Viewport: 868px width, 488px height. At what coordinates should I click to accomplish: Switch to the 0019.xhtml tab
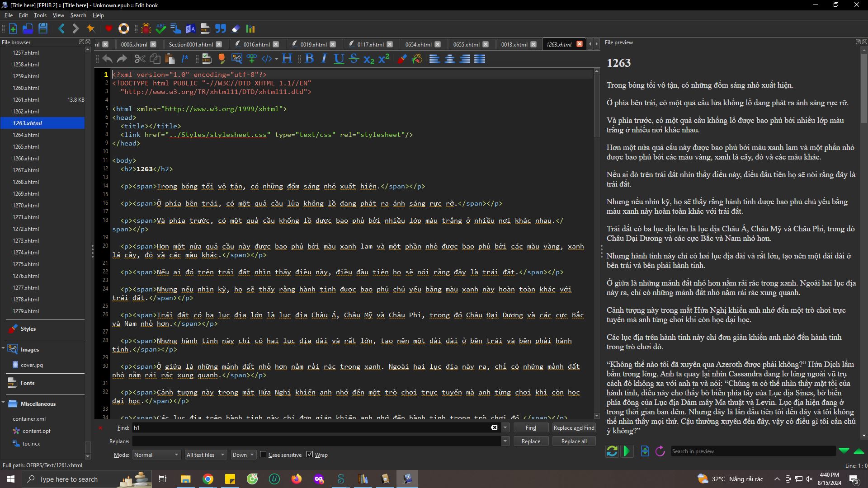[x=313, y=44]
